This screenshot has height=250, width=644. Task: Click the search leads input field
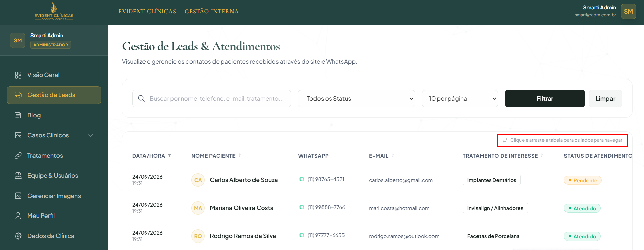[212, 98]
